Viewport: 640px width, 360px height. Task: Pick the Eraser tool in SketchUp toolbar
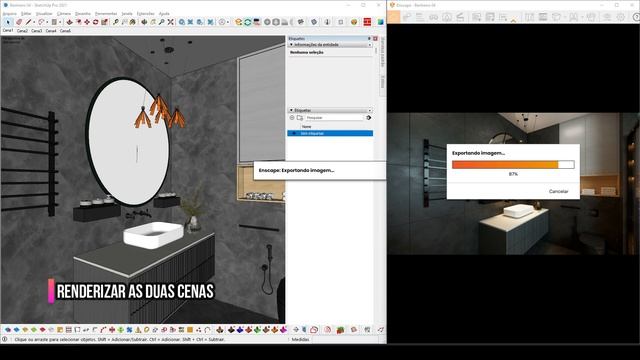click(x=19, y=22)
